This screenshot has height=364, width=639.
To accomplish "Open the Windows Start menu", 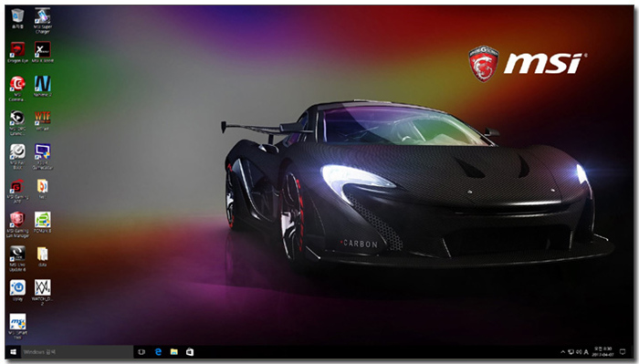I will (13, 352).
